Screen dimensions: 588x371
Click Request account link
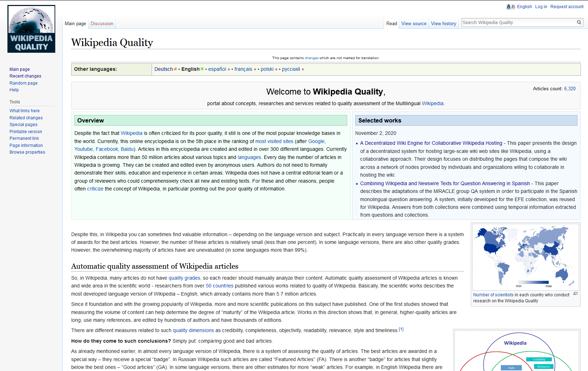click(x=567, y=7)
